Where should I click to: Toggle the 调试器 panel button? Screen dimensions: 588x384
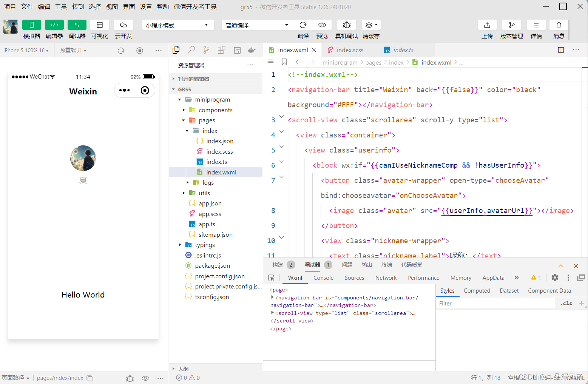77,25
